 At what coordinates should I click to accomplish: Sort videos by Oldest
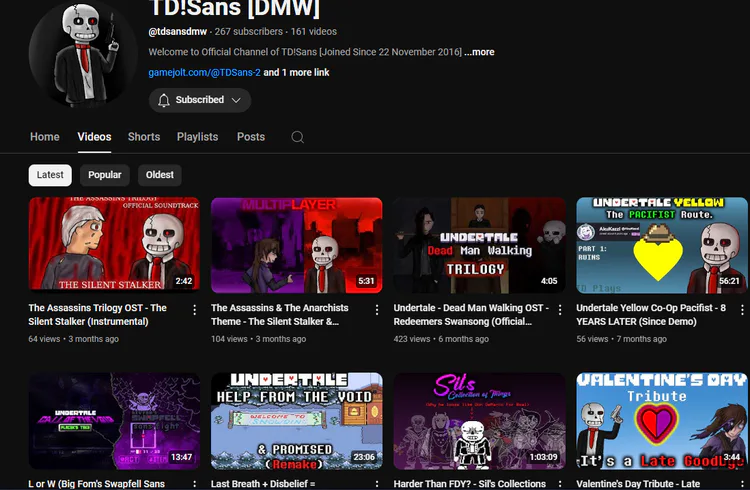(160, 175)
